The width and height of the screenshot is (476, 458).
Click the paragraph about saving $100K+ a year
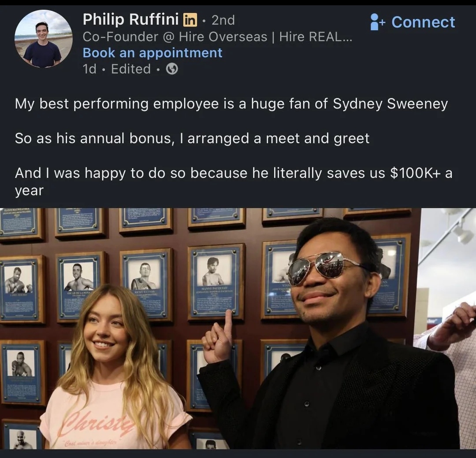coord(234,182)
